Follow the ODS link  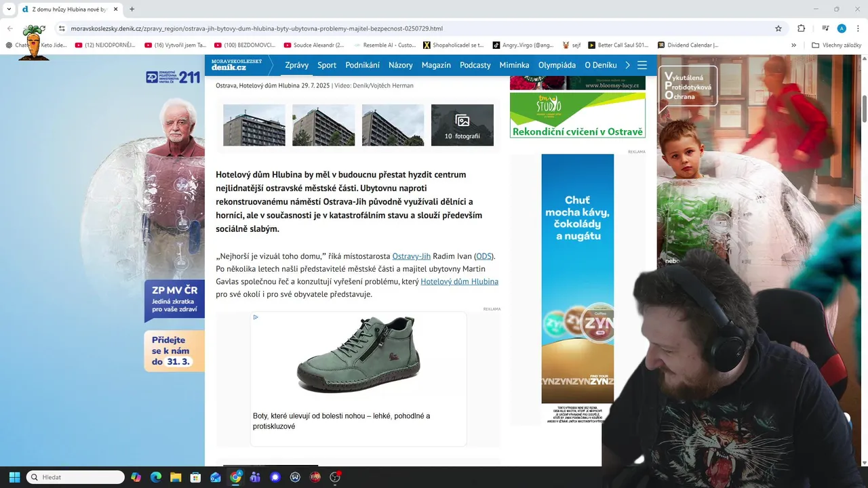pyautogui.click(x=484, y=256)
